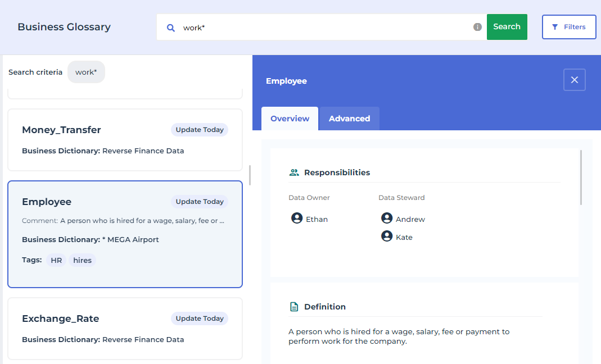The image size is (601, 364).
Task: Click the HR tag
Action: [x=56, y=260]
